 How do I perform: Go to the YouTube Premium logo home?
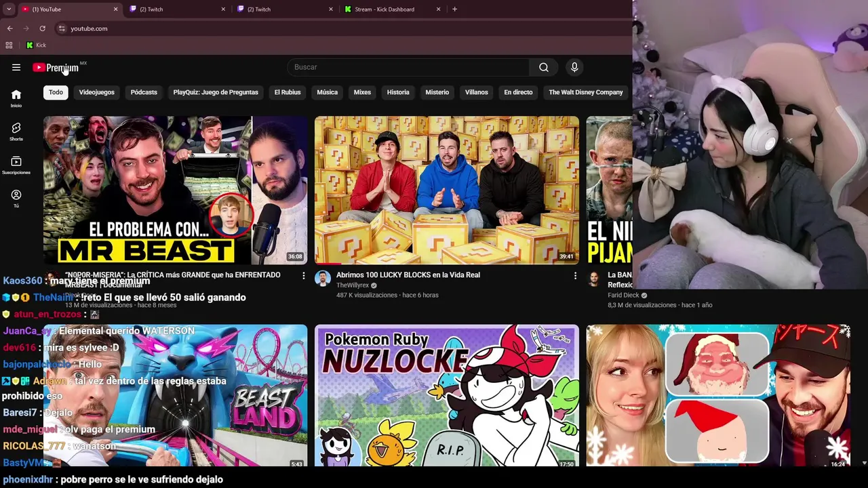click(56, 67)
